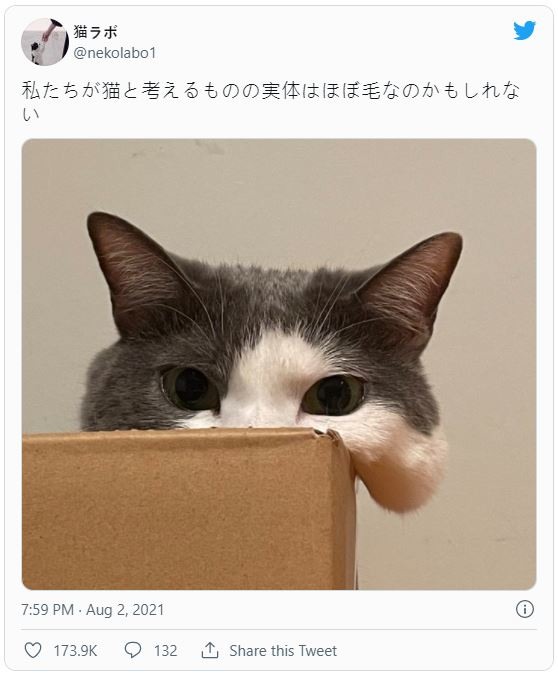Visit the @nekolabo1 handle link
558x673 pixels.
[x=115, y=53]
